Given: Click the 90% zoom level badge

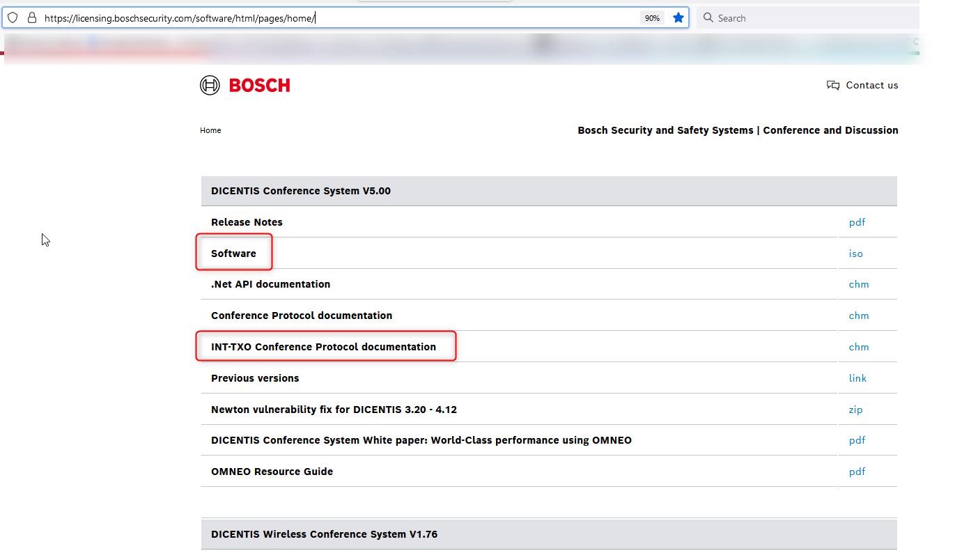Looking at the screenshot, I should point(652,18).
